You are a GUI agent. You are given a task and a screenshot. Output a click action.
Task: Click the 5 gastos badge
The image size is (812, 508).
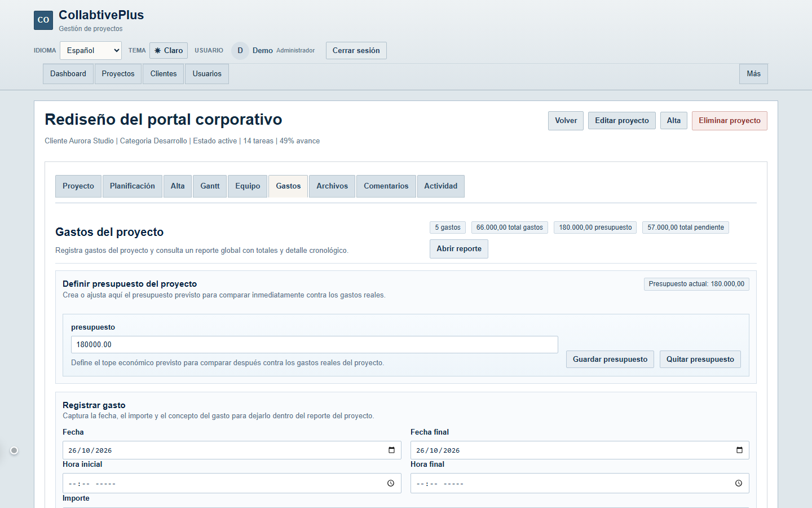tap(448, 227)
